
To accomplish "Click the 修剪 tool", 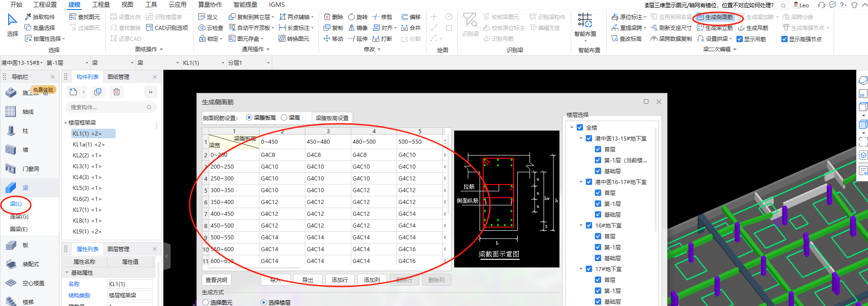I will click(383, 17).
